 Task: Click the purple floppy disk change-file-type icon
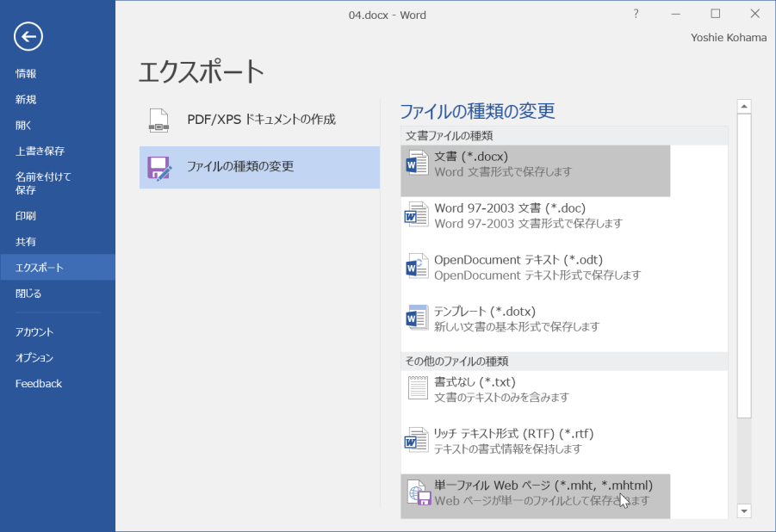(159, 168)
